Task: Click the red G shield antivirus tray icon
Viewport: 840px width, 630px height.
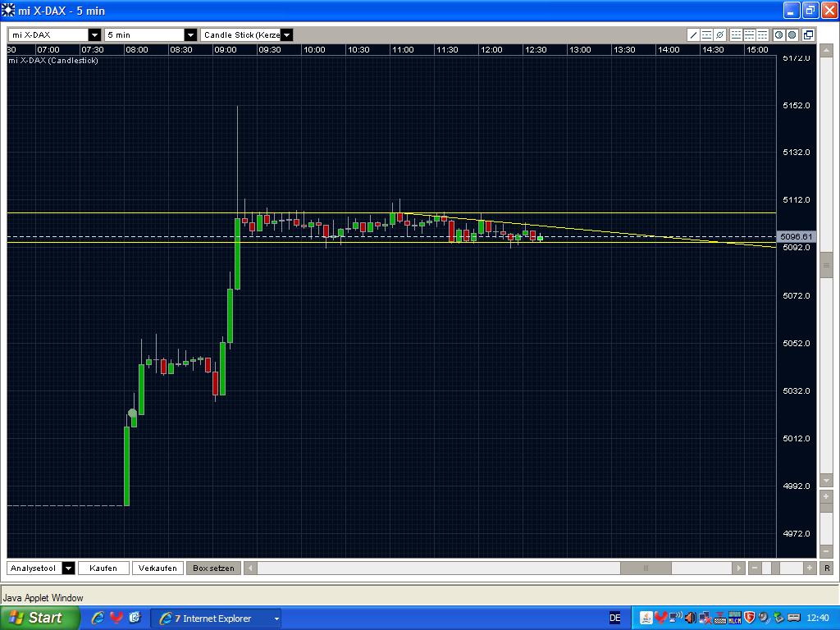Action: tap(749, 618)
